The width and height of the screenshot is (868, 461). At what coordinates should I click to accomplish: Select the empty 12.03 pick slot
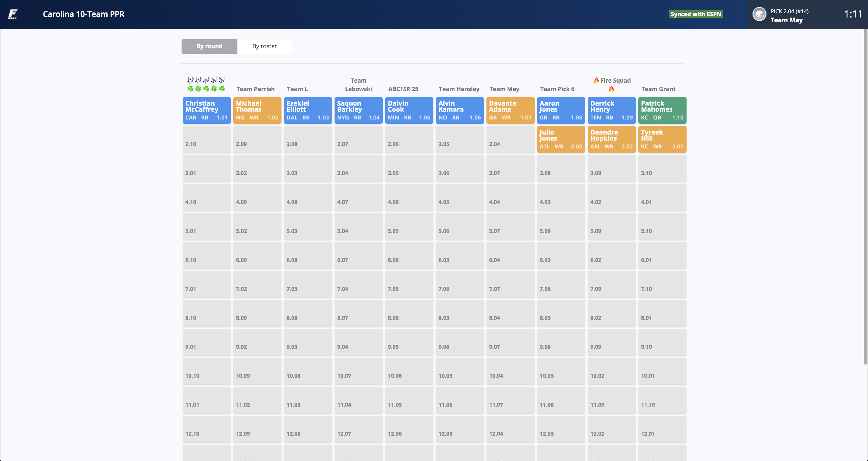coord(561,429)
